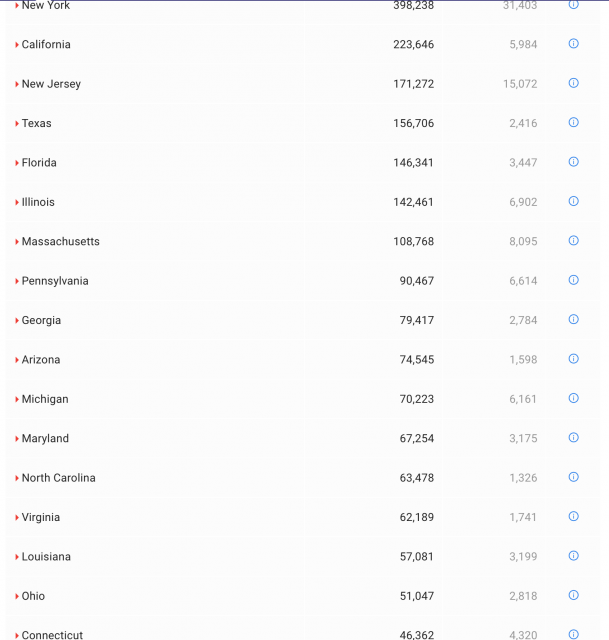The width and height of the screenshot is (609, 640).
Task: Select the Texas state name
Action: point(36,123)
